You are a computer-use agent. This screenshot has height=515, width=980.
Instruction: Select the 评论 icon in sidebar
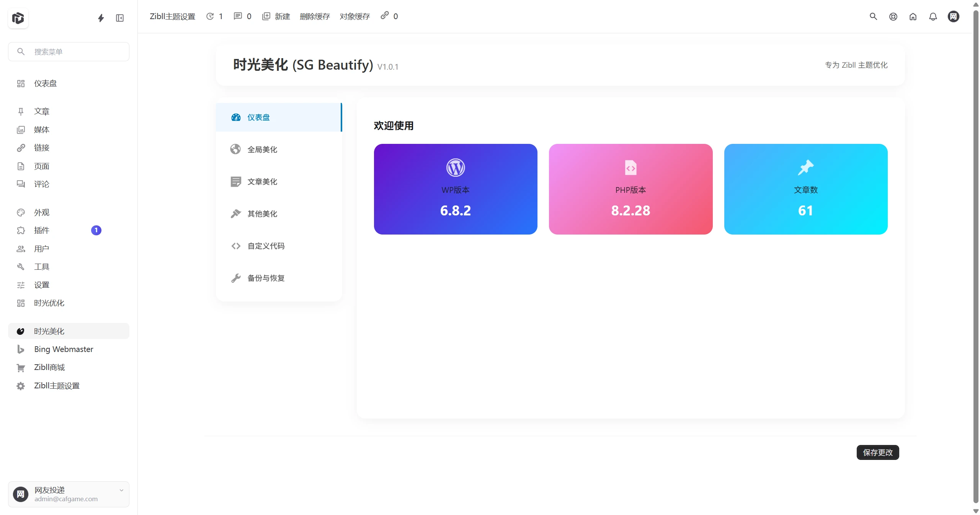[x=21, y=184]
